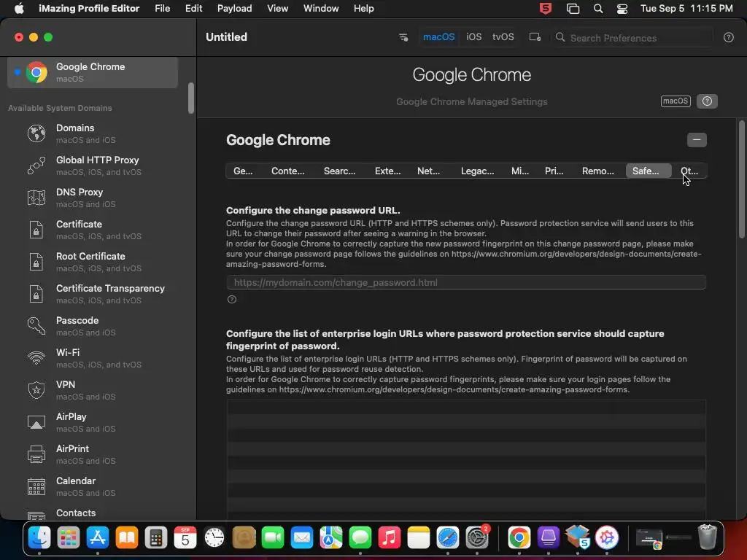Screen dimensions: 747x560
Task: Select the AirPlay payload icon
Action: [36, 422]
